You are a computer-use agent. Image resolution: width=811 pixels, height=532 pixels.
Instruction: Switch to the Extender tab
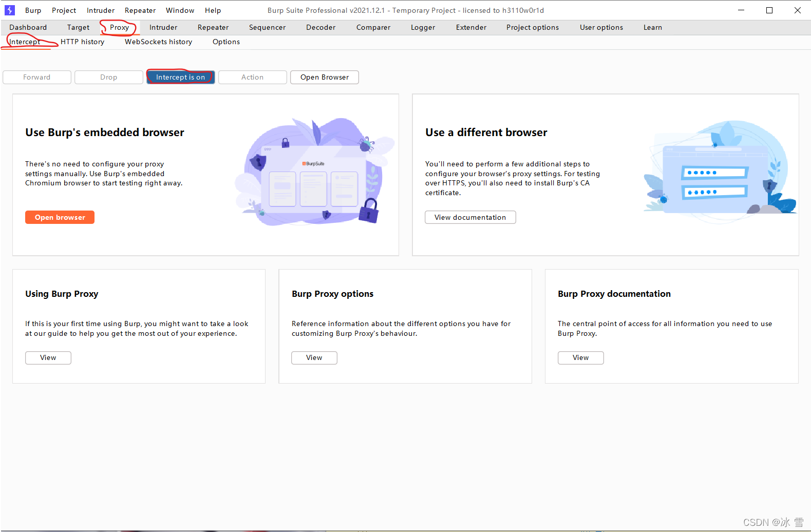(471, 27)
